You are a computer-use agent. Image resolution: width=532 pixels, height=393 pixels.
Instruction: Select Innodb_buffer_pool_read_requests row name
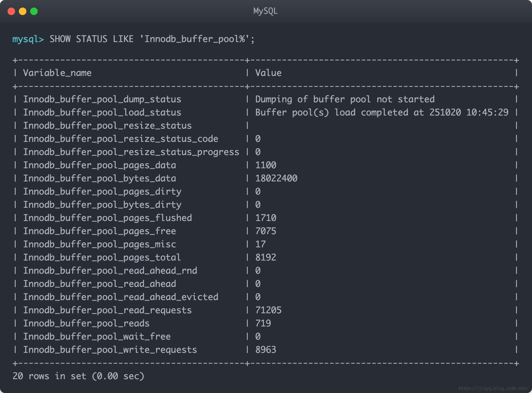(107, 310)
